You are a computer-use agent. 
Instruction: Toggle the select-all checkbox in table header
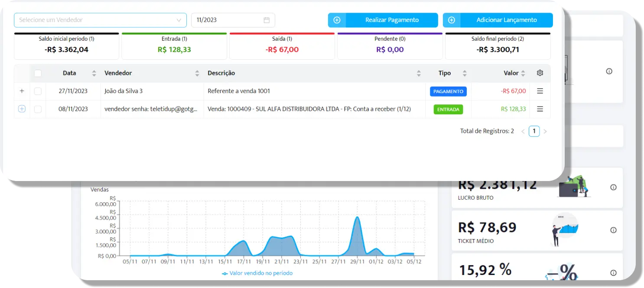pos(38,73)
